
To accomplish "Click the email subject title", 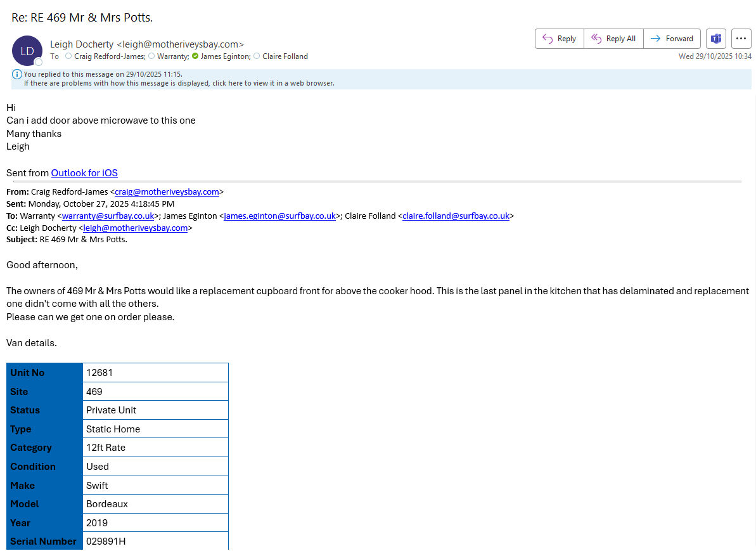I will (x=82, y=17).
